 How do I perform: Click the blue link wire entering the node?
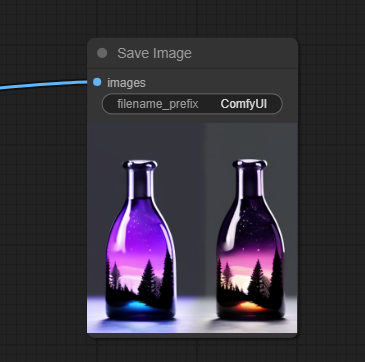coord(43,85)
